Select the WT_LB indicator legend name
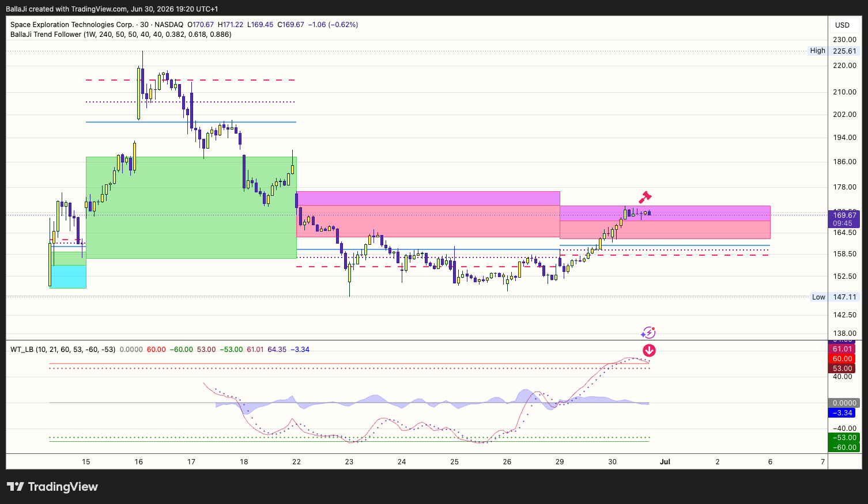This screenshot has width=868, height=504. click(x=63, y=350)
